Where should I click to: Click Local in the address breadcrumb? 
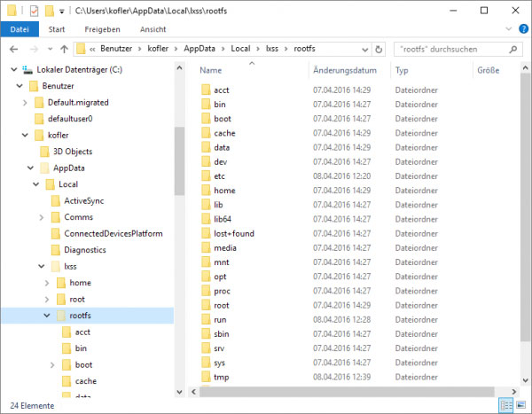tap(240, 49)
